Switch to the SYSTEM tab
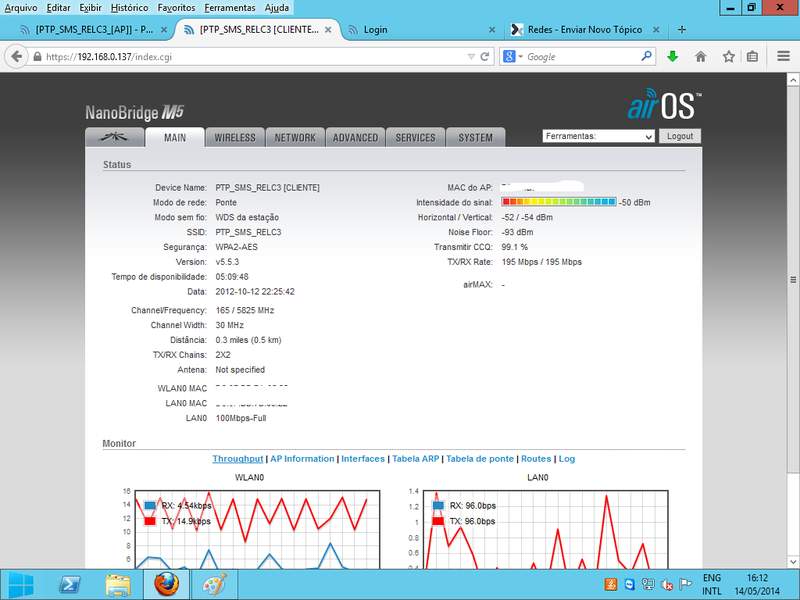This screenshot has height=600, width=800. (476, 138)
